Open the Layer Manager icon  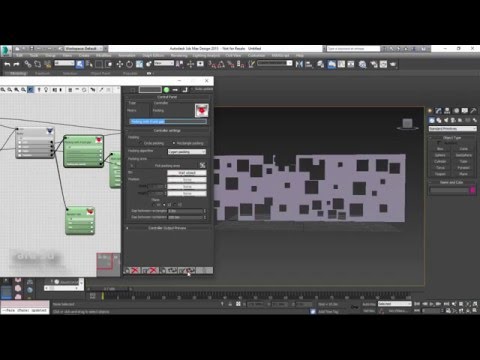pos(321,64)
